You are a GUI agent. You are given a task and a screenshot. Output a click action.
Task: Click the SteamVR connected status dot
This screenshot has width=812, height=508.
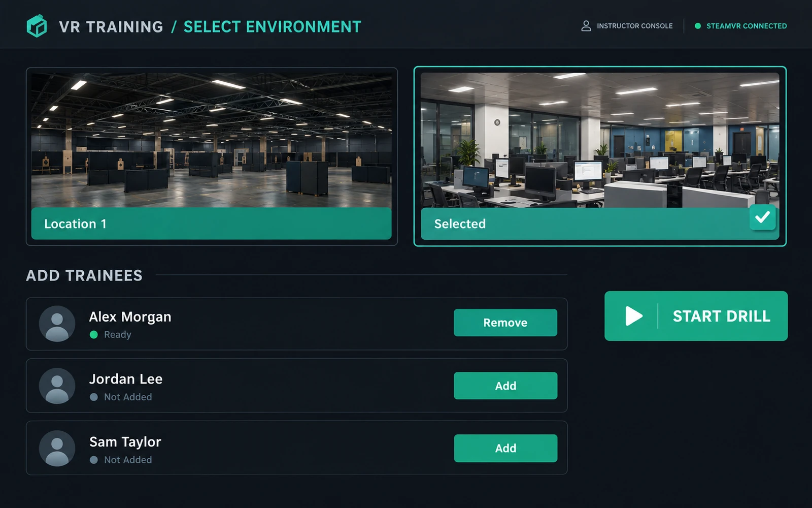click(x=698, y=26)
